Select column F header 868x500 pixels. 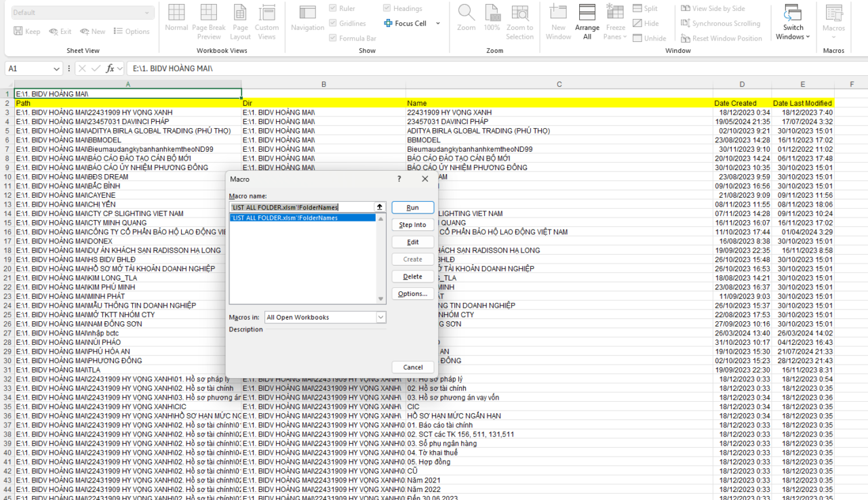(x=852, y=84)
